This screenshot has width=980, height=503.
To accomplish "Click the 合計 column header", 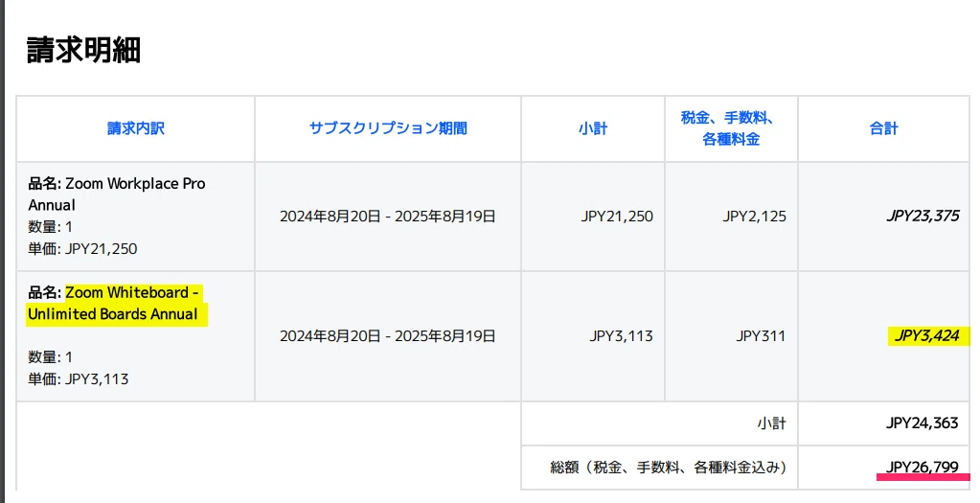I will point(884,128).
